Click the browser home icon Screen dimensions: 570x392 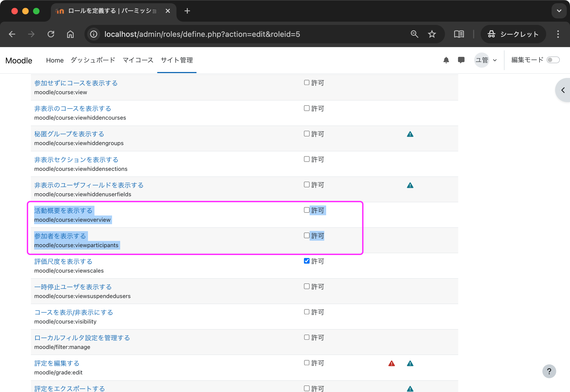click(x=70, y=34)
